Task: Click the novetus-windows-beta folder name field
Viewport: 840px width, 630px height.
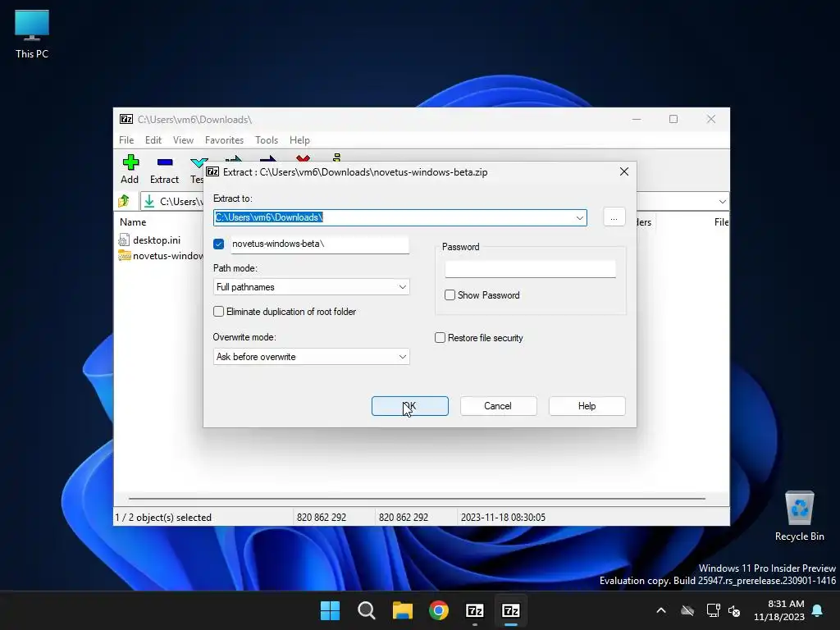Action: pos(320,244)
